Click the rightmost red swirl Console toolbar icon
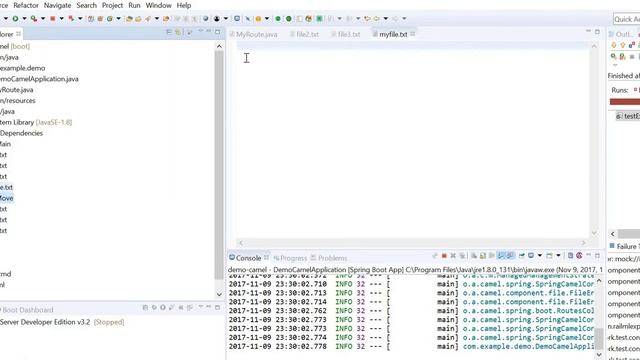 tap(579, 256)
